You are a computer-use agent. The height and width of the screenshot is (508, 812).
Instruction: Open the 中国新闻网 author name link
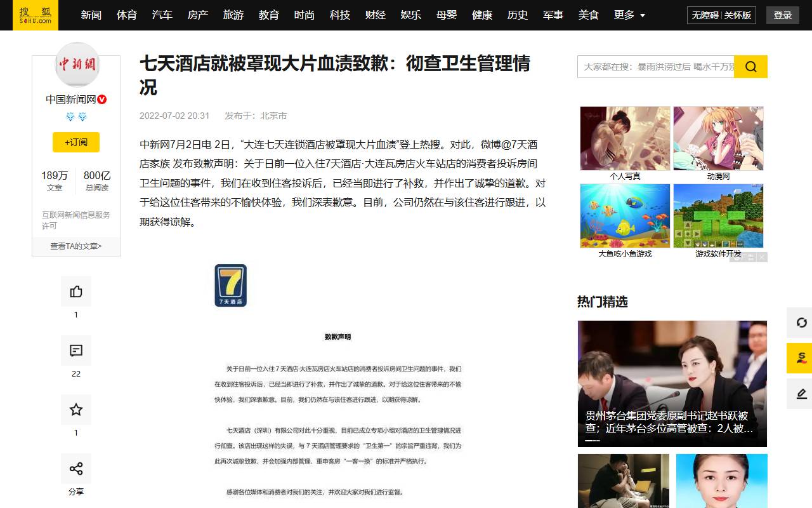[x=70, y=100]
